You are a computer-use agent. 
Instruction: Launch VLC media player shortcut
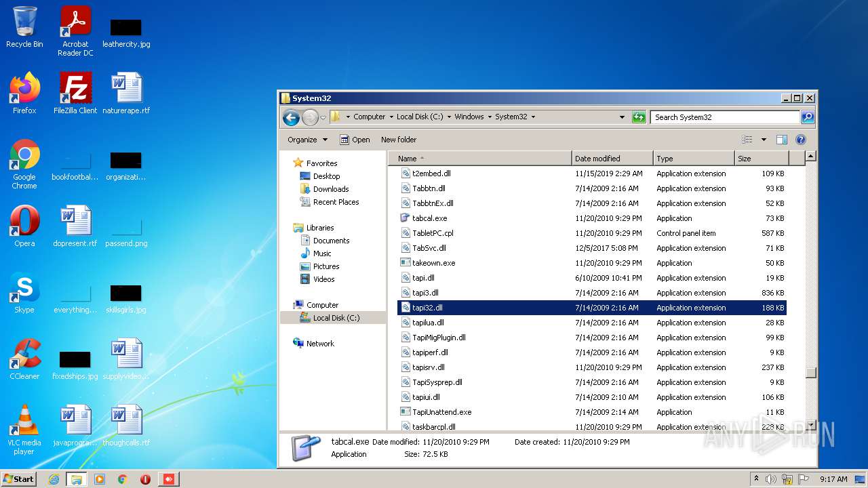24,430
